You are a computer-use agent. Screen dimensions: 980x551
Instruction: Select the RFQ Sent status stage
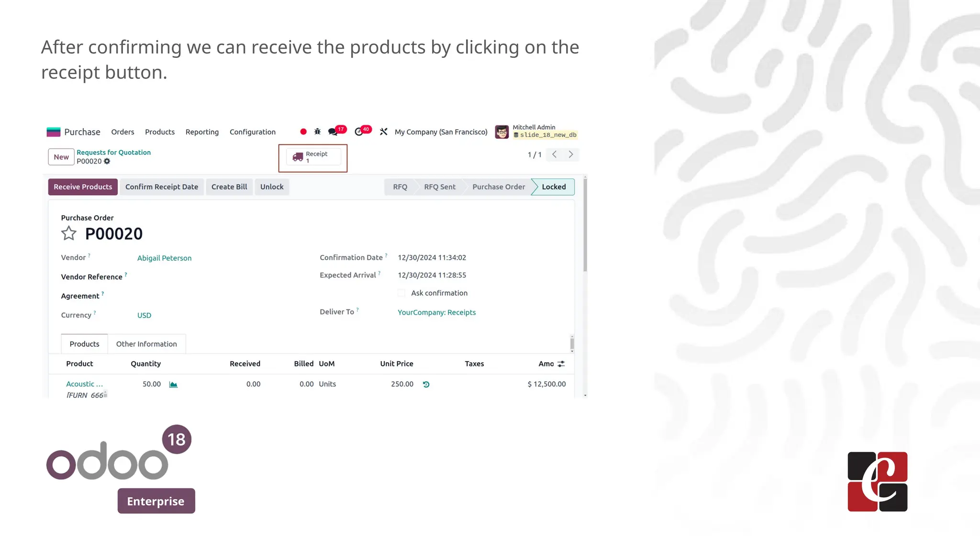pos(440,187)
